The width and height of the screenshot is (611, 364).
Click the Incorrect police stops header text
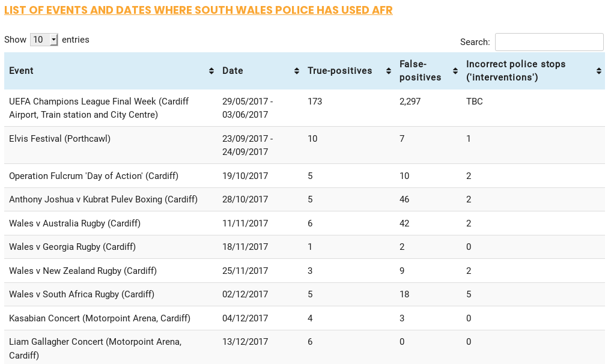point(515,71)
